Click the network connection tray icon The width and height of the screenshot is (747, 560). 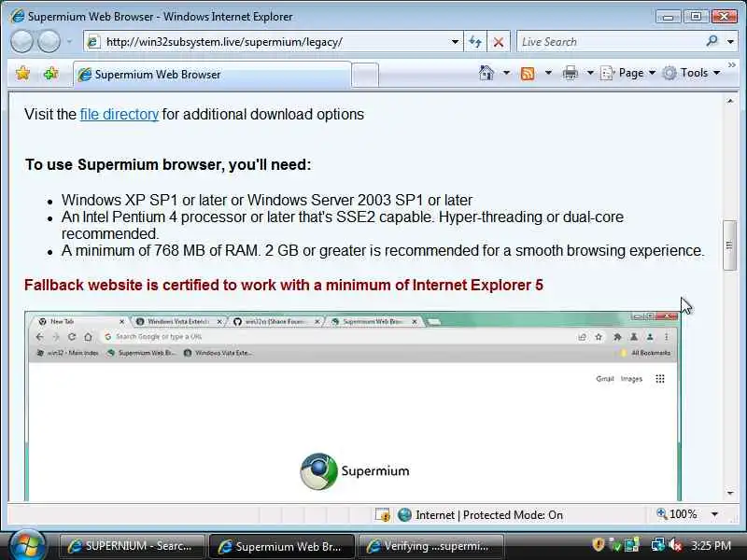658,545
